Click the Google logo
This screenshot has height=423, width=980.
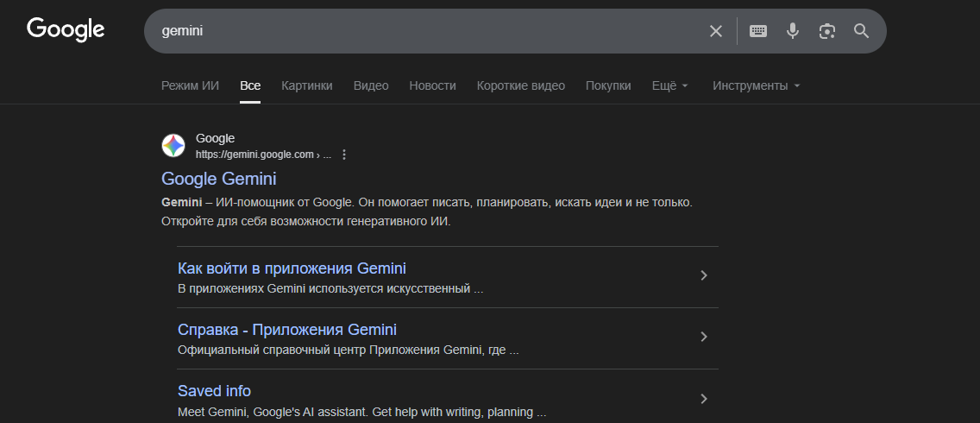click(x=66, y=30)
